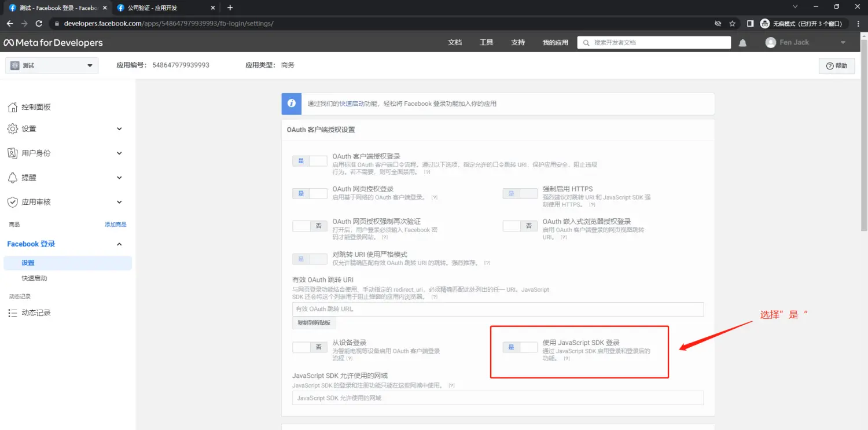Click the 设置 gear icon in sidebar
This screenshot has height=430, width=868.
click(x=12, y=129)
